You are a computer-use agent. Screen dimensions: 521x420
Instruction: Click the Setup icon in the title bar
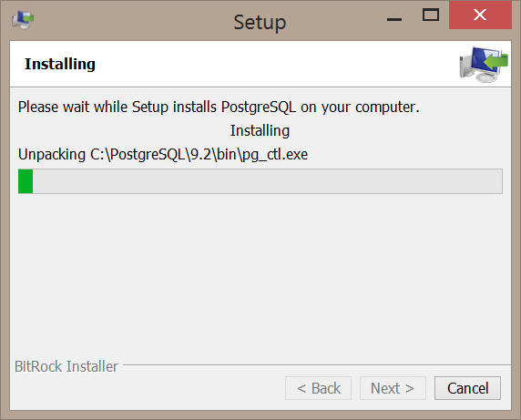[x=23, y=20]
